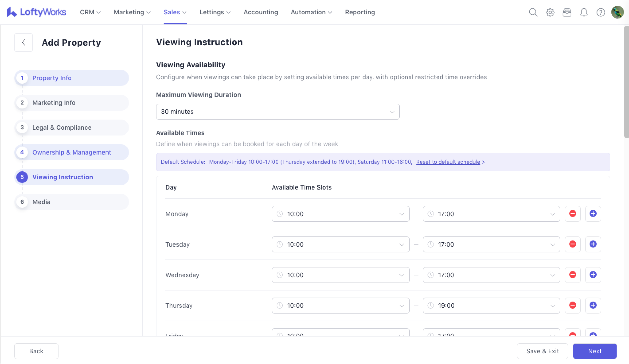Open the inbox tray icon

[x=567, y=12]
